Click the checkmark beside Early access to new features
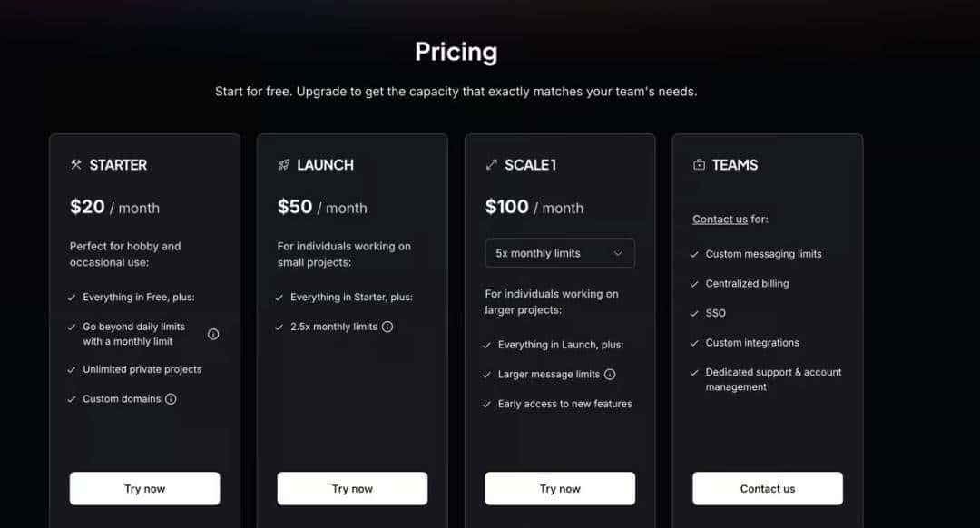The height and width of the screenshot is (528, 980). (487, 405)
